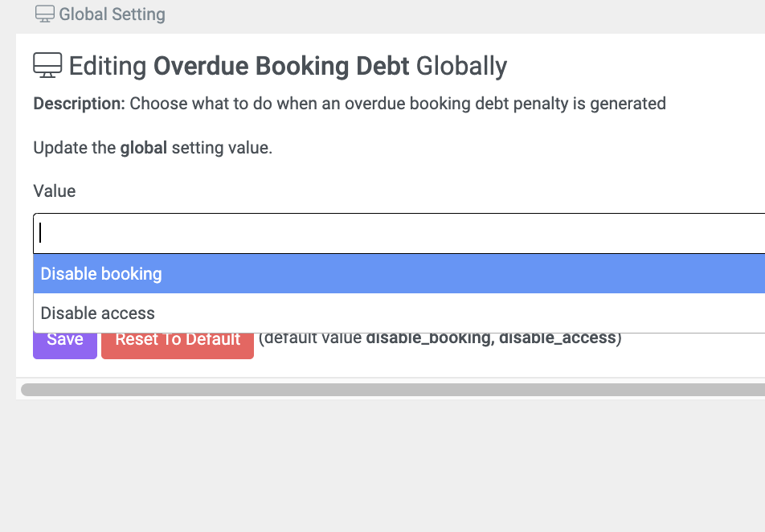
Task: Click 'Update the global setting value' text
Action: point(153,147)
